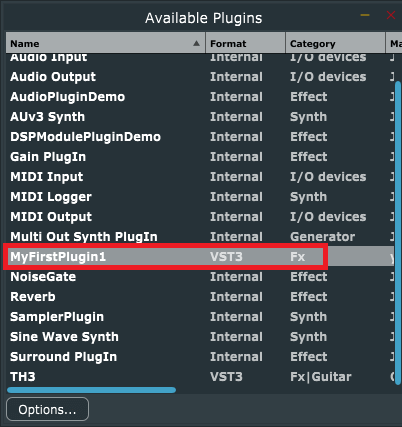This screenshot has width=402, height=427.
Task: Select the Sine Wave Synth entry
Action: 200,337
